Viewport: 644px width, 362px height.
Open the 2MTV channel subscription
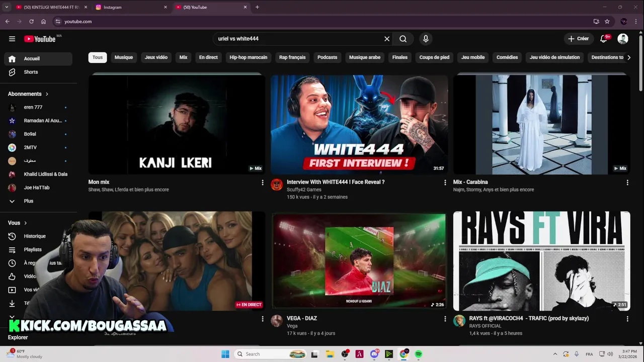tap(38, 147)
